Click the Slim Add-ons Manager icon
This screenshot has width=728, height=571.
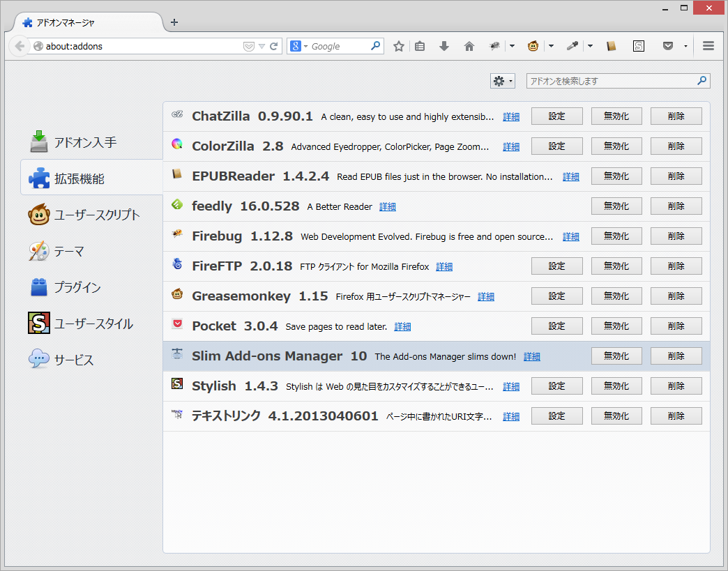point(177,353)
